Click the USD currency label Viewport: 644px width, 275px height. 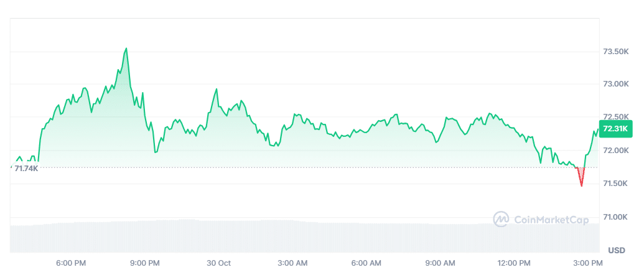[x=616, y=250]
